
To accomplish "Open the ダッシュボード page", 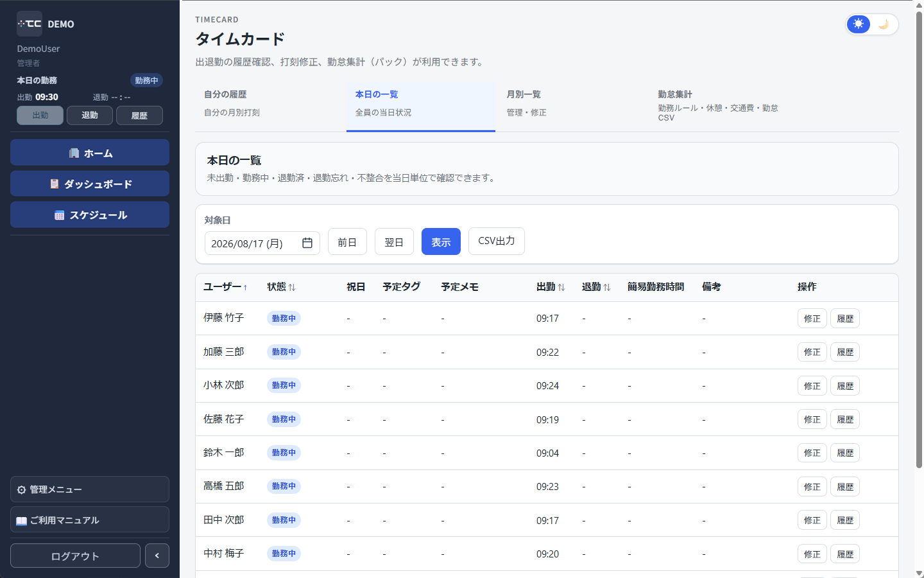I will (90, 184).
